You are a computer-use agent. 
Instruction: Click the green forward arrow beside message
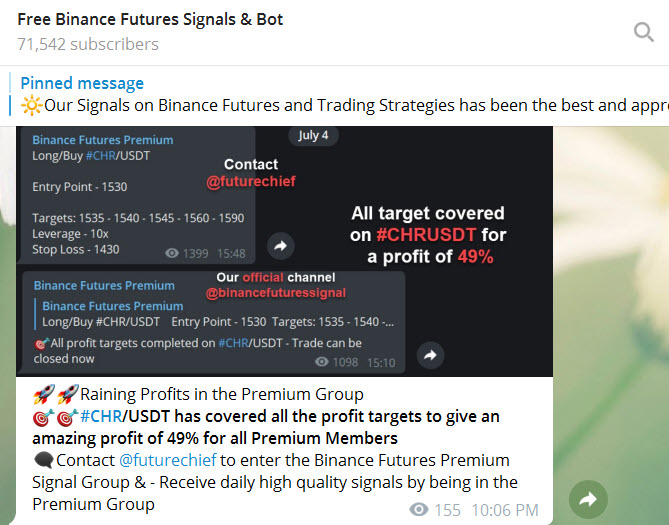click(x=588, y=499)
